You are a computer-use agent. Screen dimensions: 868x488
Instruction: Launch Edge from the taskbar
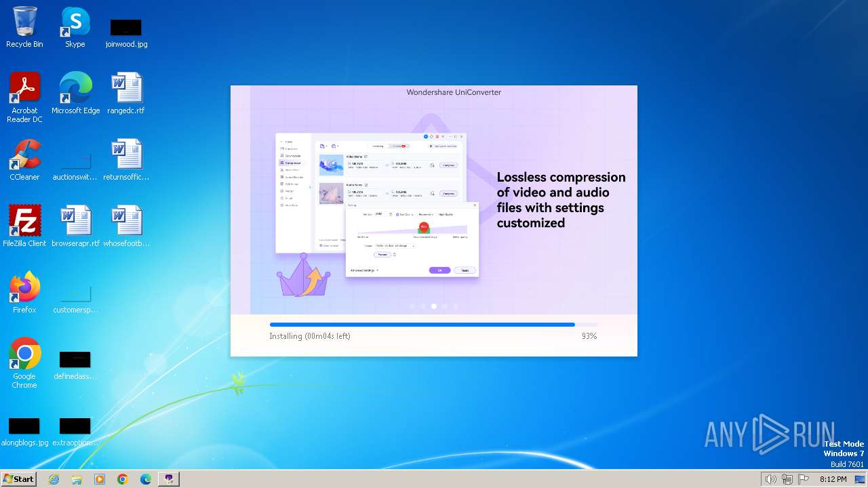point(146,479)
